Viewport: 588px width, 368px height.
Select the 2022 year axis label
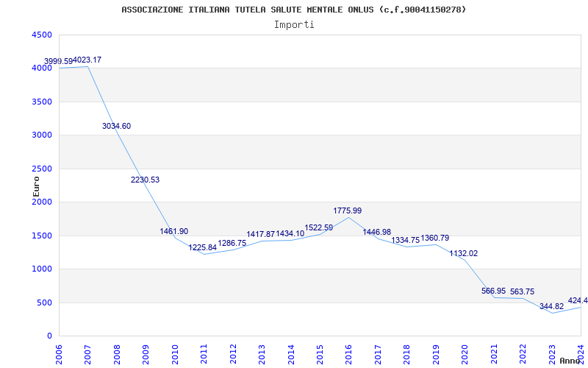[523, 354]
